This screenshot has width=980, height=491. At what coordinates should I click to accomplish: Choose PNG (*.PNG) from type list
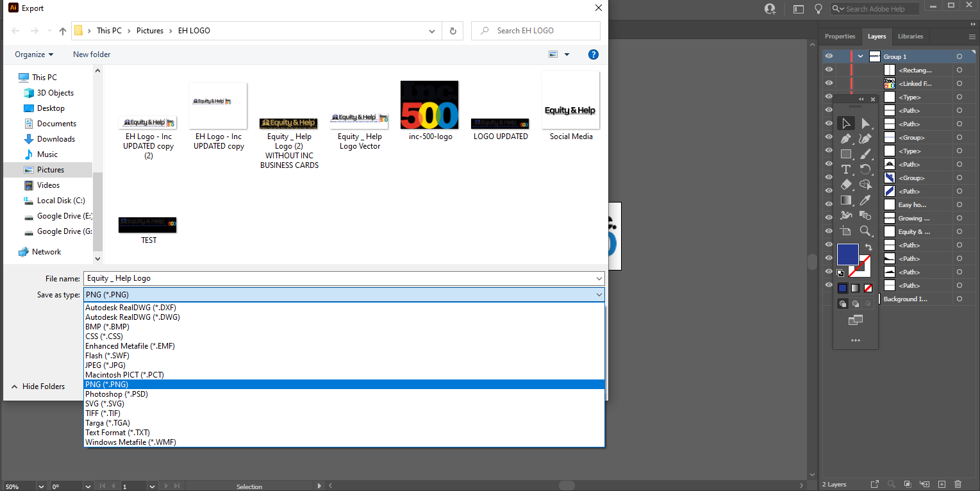tap(344, 385)
